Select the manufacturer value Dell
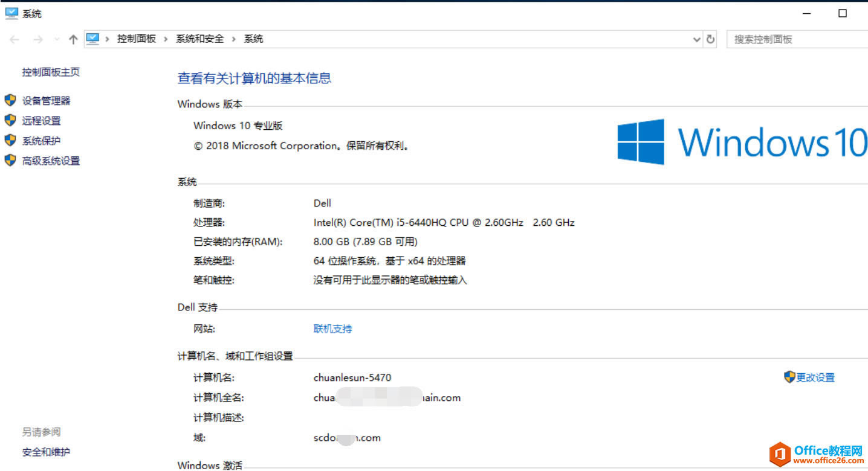 (x=322, y=203)
